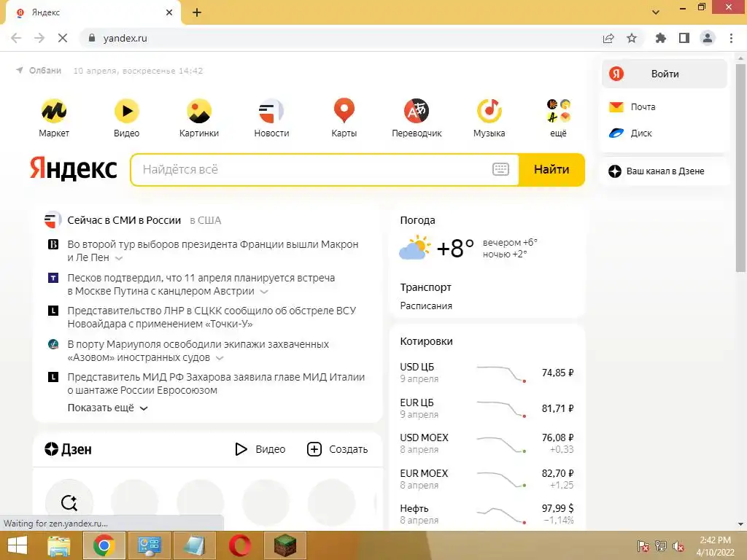Launch Minecraft from the taskbar

coord(285,545)
